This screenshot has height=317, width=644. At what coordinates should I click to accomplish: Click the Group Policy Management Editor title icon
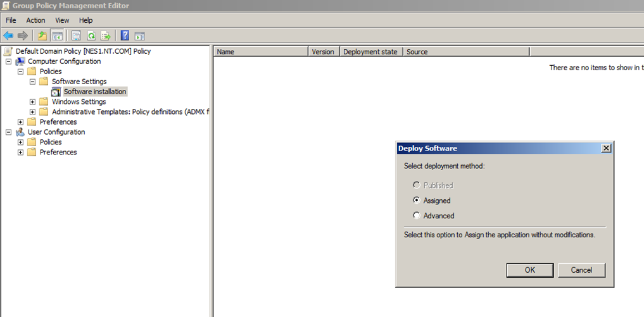(x=5, y=6)
